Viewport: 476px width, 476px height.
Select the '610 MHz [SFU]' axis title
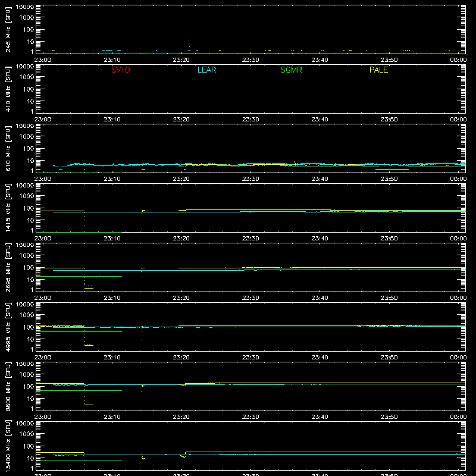(x=8, y=148)
